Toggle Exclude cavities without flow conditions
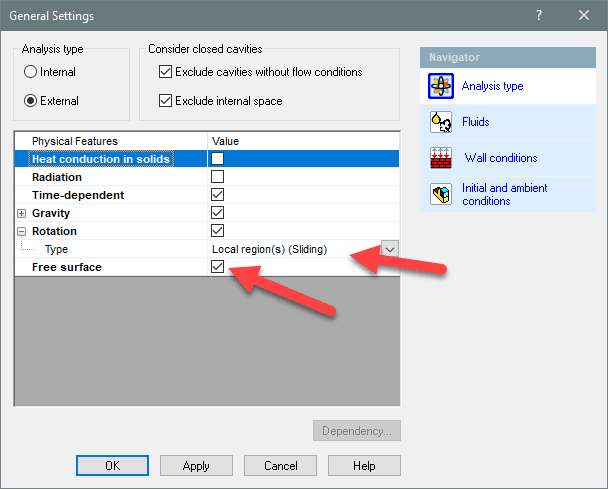This screenshot has height=489, width=608. pyautogui.click(x=165, y=72)
